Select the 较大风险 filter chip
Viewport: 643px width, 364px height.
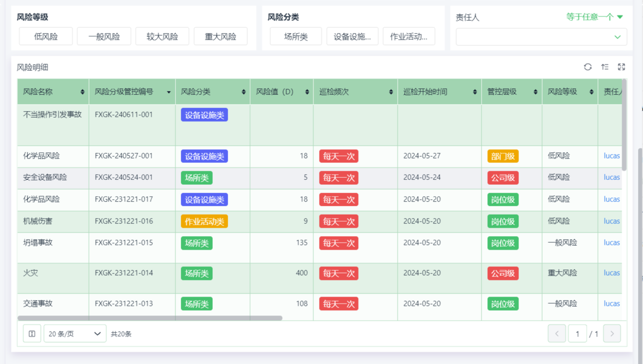162,36
